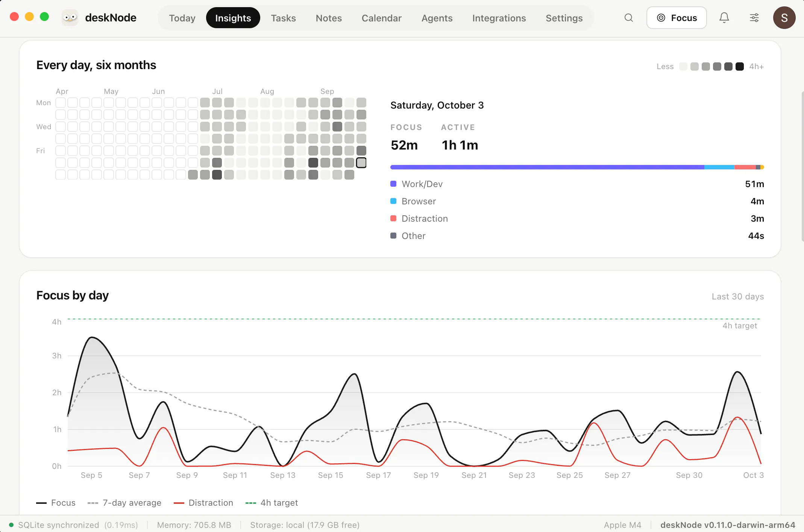Toggle Distraction series in chart legend
The width and height of the screenshot is (804, 532).
tap(203, 503)
